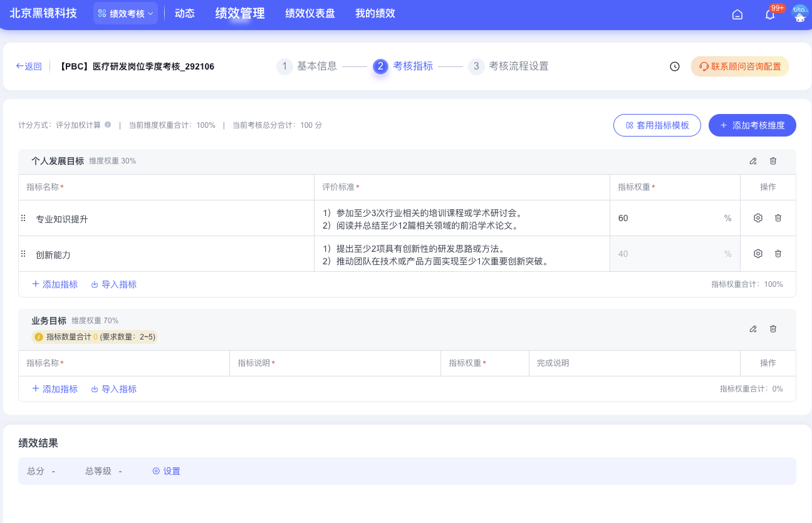Open the notifications bell icon

point(770,14)
